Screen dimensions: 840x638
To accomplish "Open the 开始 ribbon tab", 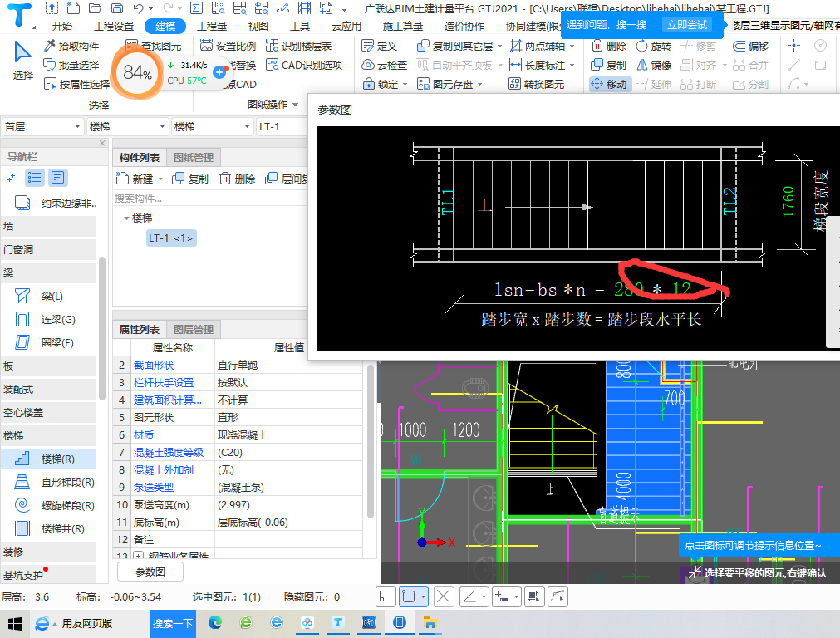I will tap(62, 27).
